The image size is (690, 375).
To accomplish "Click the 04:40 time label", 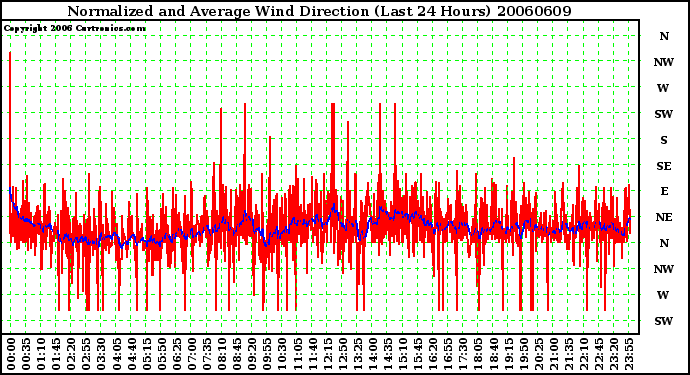I will [x=132, y=354].
